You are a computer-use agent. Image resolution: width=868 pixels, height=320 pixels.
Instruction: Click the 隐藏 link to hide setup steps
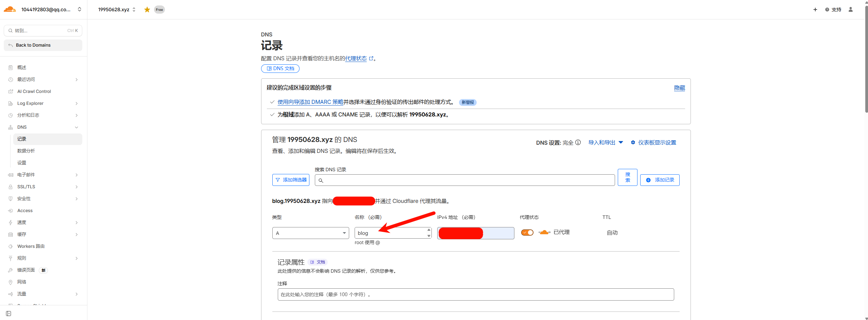pos(679,88)
